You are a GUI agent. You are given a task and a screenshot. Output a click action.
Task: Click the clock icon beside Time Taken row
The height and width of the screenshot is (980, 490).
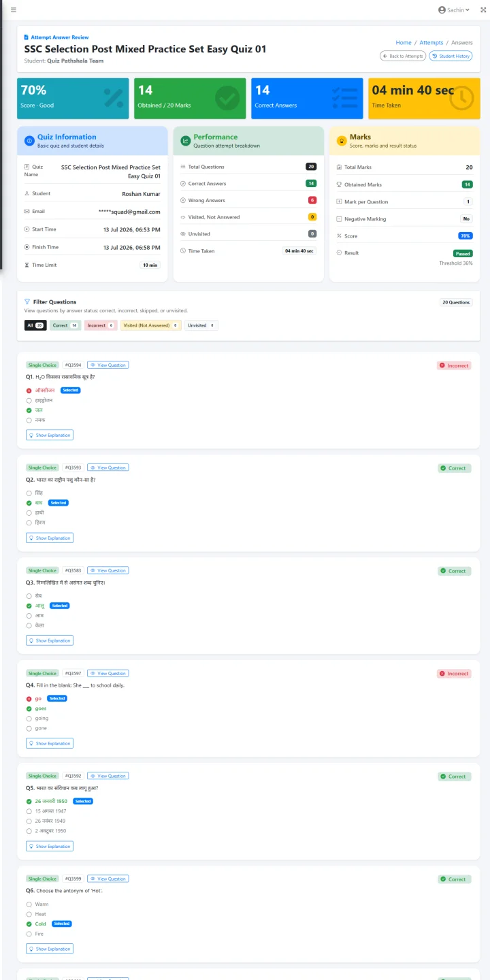click(x=182, y=250)
